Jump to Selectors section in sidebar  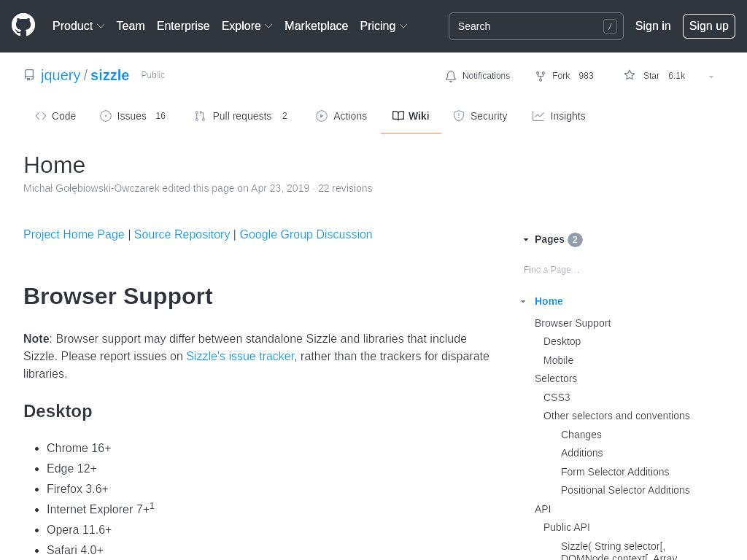pos(555,378)
